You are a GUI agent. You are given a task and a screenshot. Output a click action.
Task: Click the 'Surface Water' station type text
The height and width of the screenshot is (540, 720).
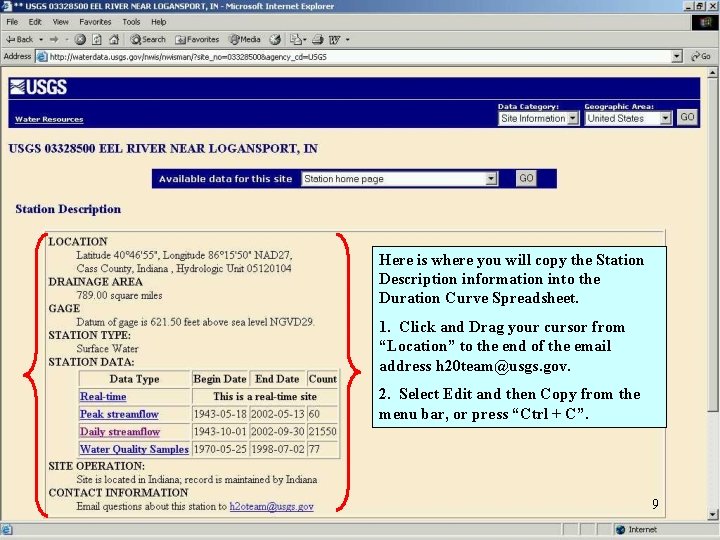107,349
